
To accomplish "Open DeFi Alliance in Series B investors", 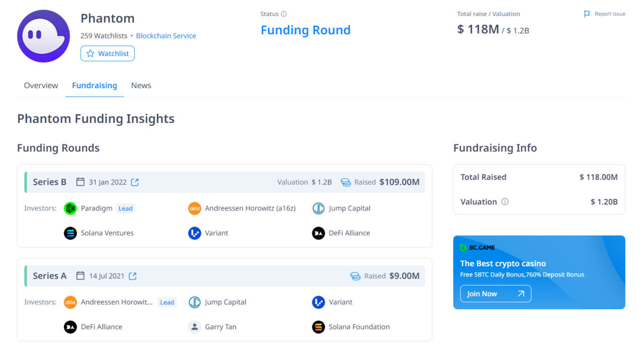I will tap(350, 233).
